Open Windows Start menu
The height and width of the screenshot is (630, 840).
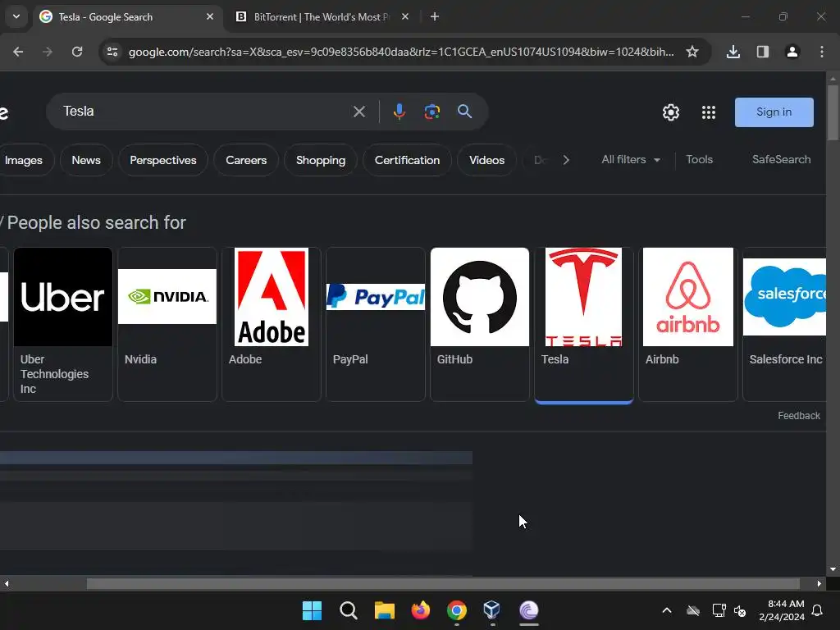pyautogui.click(x=312, y=610)
